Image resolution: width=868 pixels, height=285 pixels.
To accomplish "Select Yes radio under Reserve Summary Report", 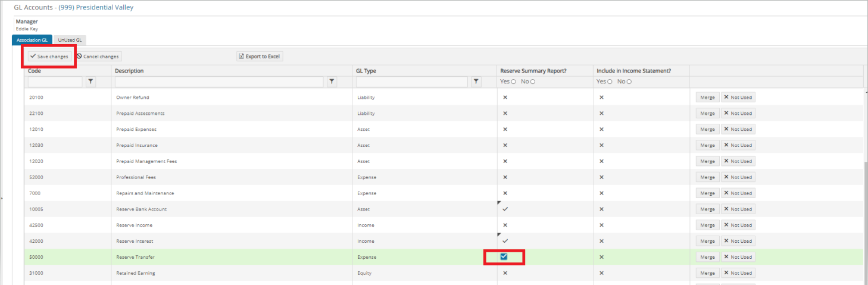I will [x=513, y=82].
